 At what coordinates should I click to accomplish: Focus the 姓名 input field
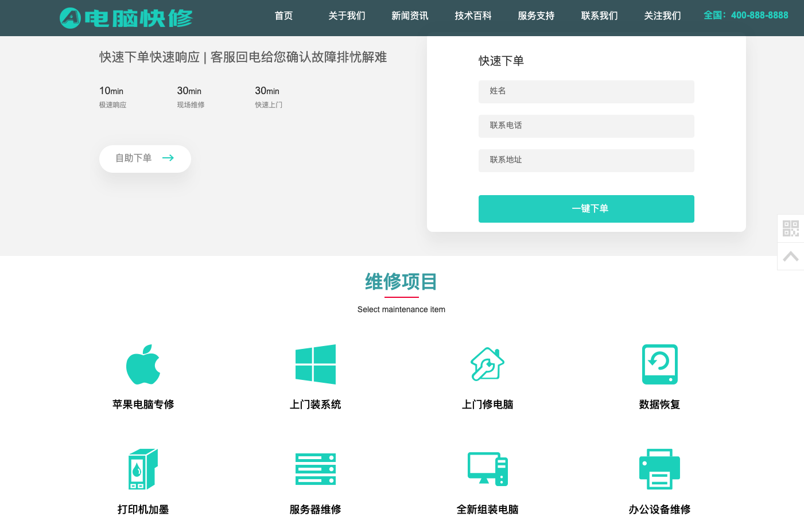click(x=587, y=92)
